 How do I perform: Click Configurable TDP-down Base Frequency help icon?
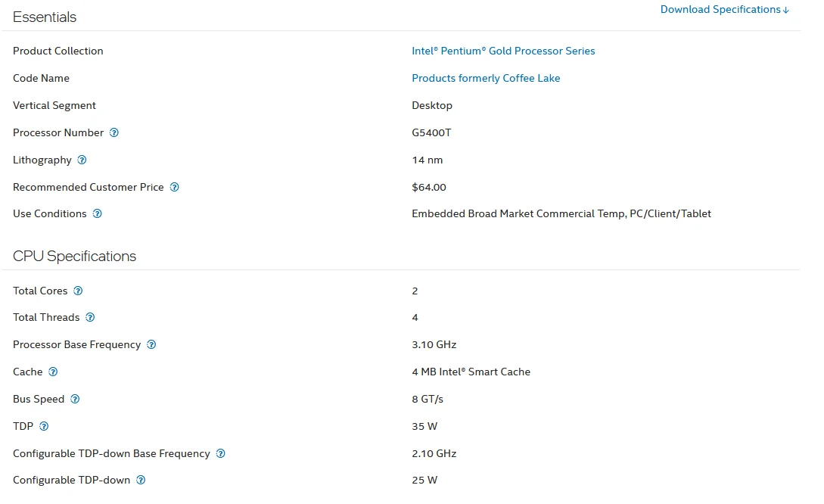click(x=220, y=453)
